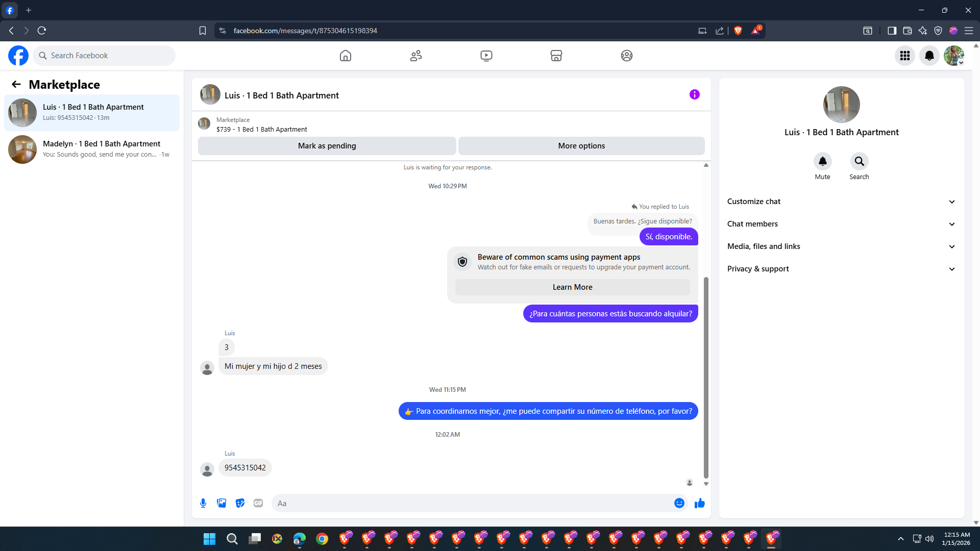Click the chat message scrollbar

(706, 378)
